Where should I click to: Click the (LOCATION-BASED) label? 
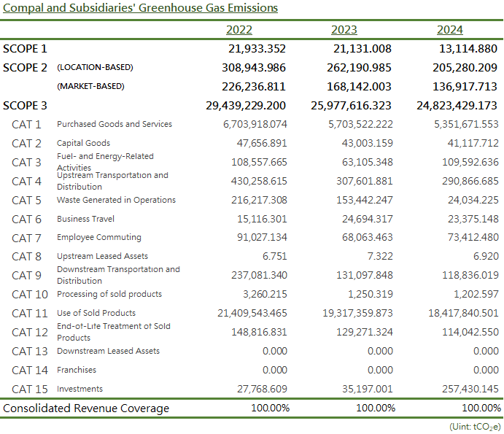click(x=95, y=68)
